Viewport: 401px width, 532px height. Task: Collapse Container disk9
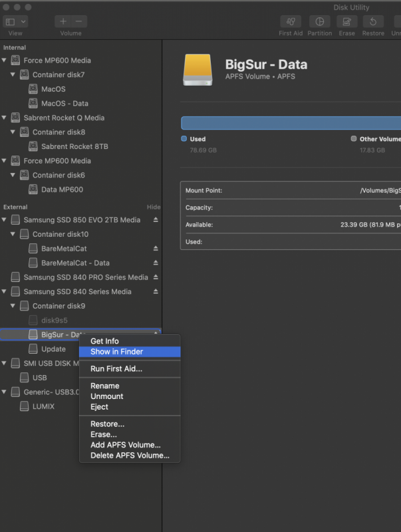(x=13, y=306)
